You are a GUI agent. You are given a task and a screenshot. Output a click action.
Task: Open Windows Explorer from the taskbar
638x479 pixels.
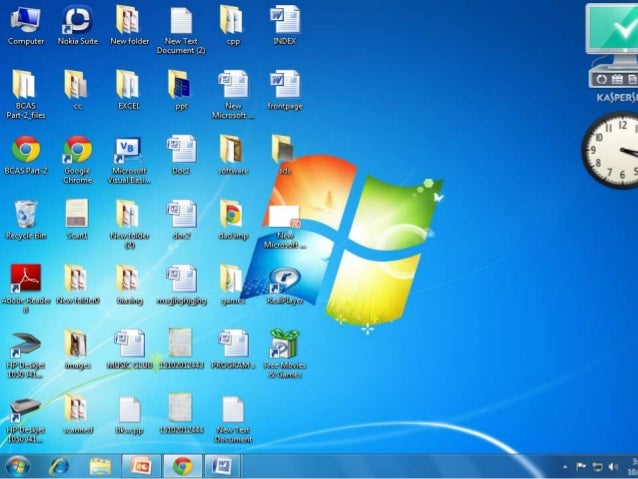click(100, 466)
